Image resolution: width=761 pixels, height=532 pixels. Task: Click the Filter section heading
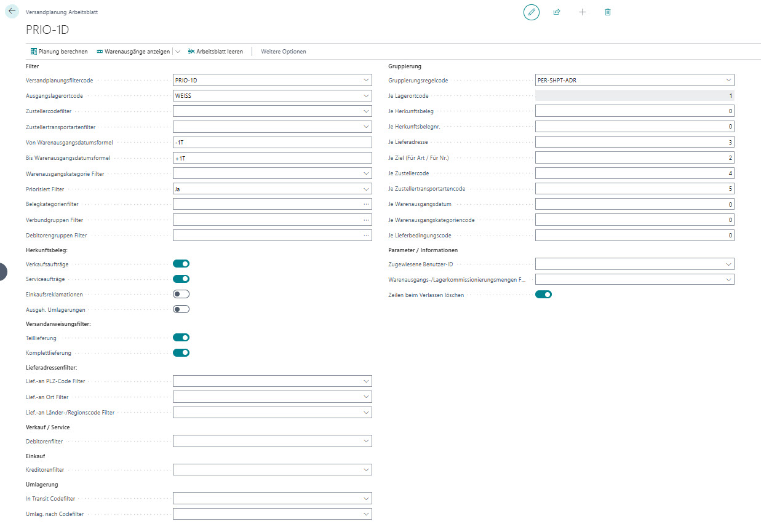pyautogui.click(x=33, y=66)
